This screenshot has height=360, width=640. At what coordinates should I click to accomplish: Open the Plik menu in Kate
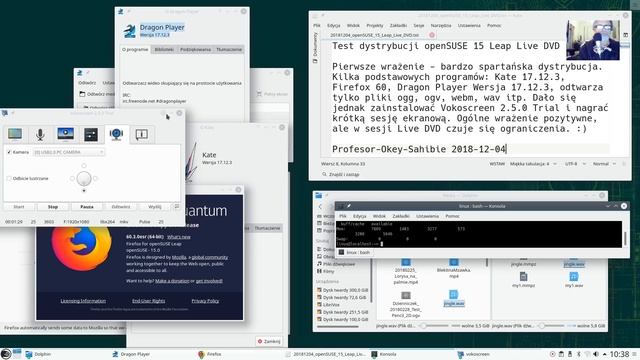317,25
